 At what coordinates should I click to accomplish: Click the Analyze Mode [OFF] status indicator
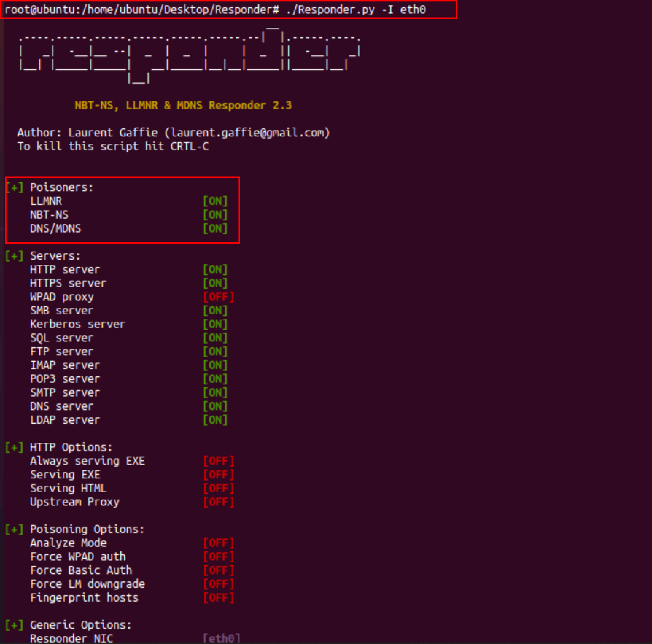pos(218,543)
